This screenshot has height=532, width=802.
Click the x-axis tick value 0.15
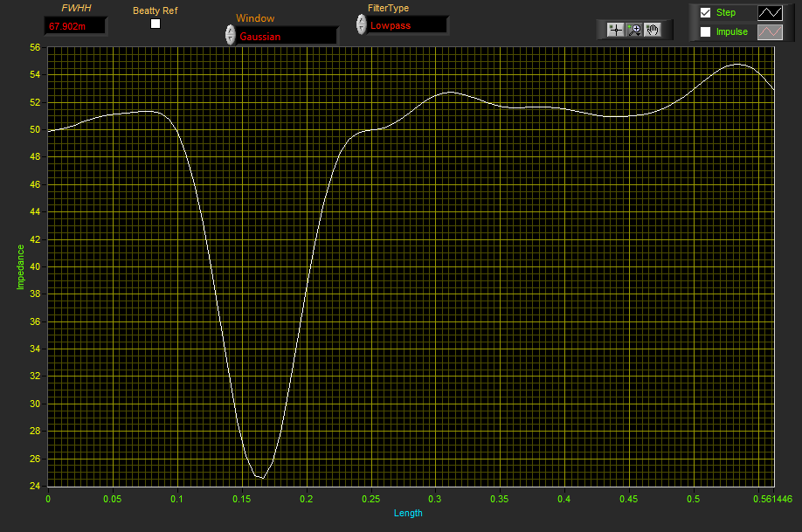242,499
